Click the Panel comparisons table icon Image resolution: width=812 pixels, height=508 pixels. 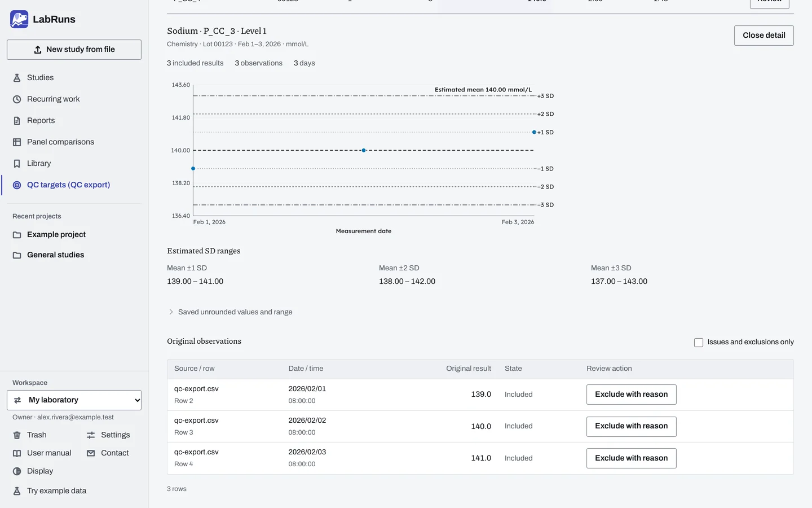coord(17,142)
